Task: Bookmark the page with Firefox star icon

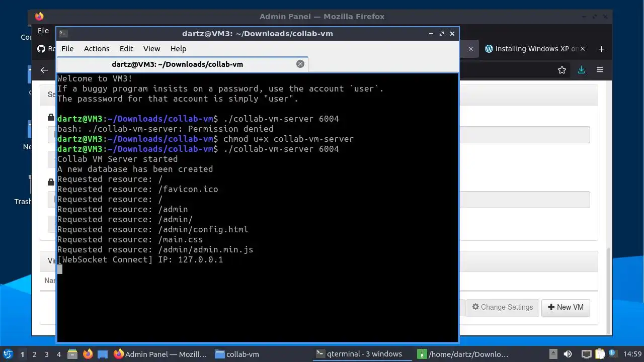Action: point(562,70)
